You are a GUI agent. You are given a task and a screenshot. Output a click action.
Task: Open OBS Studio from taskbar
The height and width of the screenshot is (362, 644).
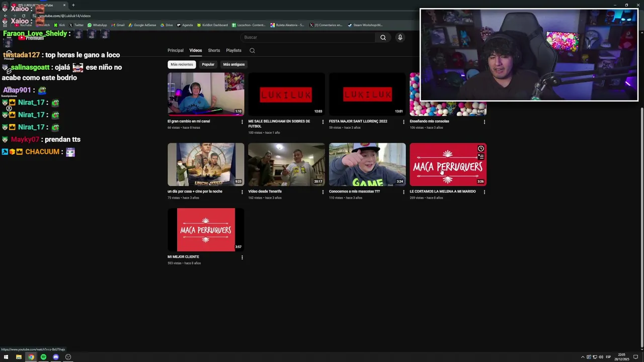tap(68, 357)
